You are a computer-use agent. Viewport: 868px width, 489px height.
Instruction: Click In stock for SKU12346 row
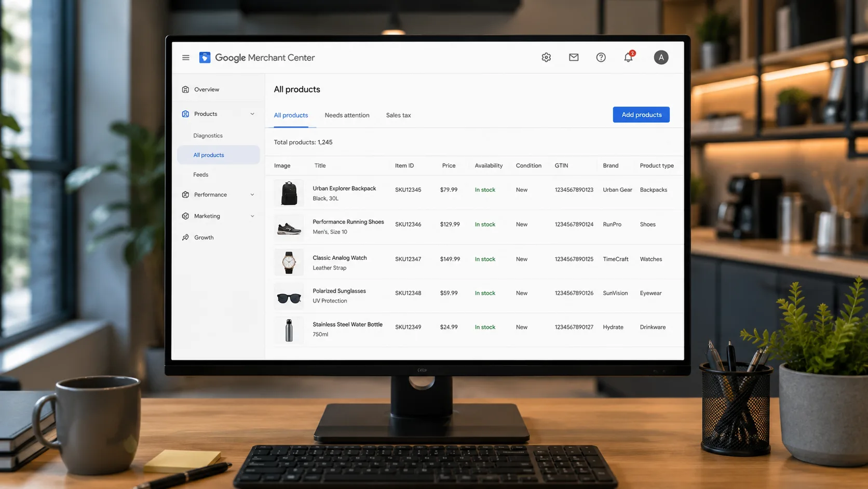(485, 224)
